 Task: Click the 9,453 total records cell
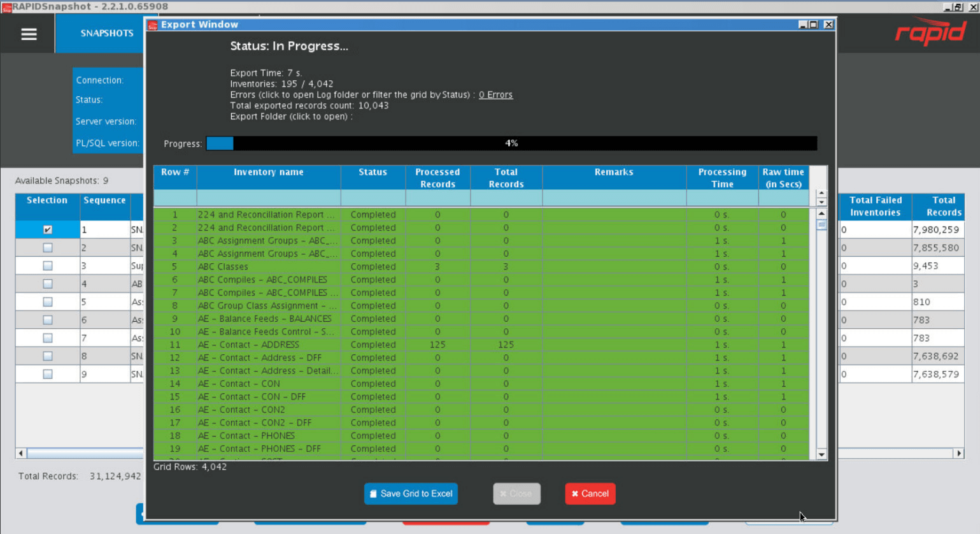pos(937,266)
